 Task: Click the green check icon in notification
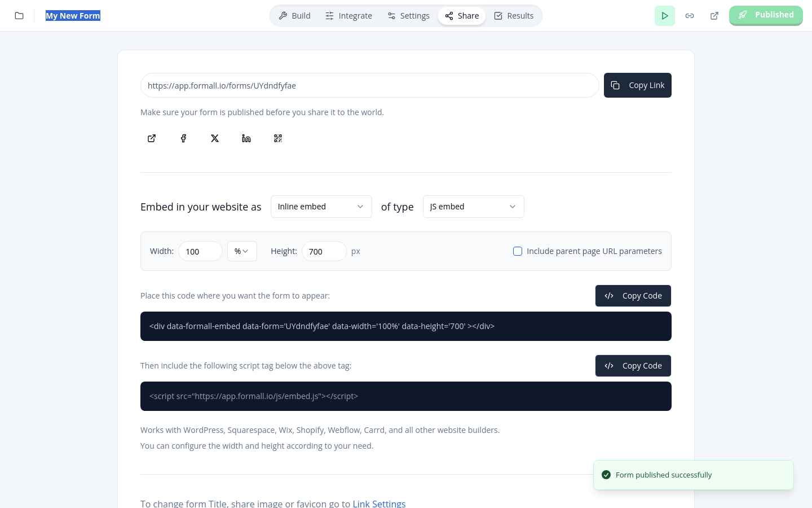pyautogui.click(x=606, y=475)
